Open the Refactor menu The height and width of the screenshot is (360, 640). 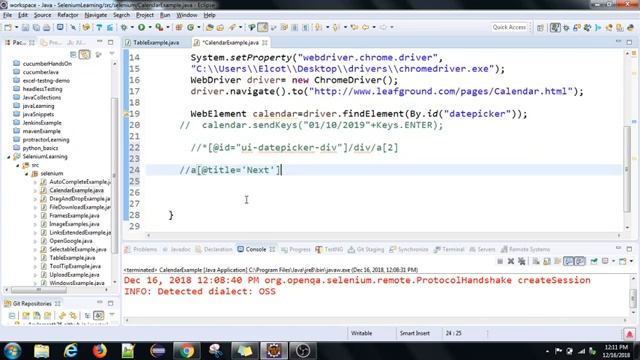(x=68, y=15)
